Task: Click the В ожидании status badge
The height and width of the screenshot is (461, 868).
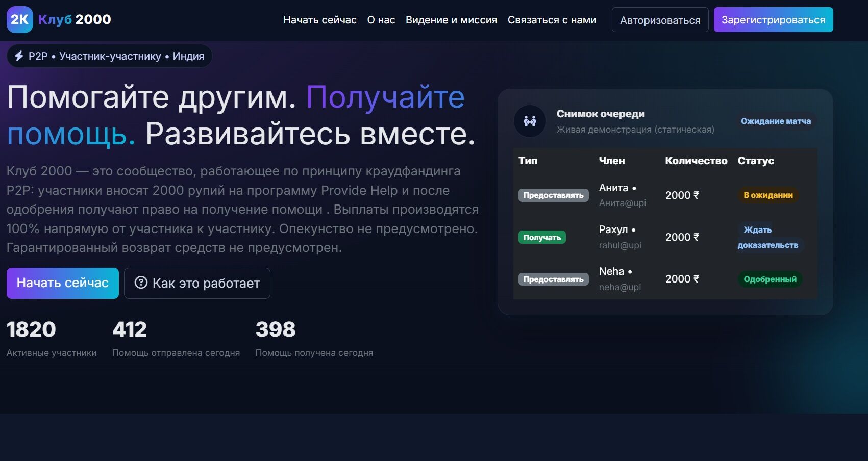Action: (x=767, y=195)
